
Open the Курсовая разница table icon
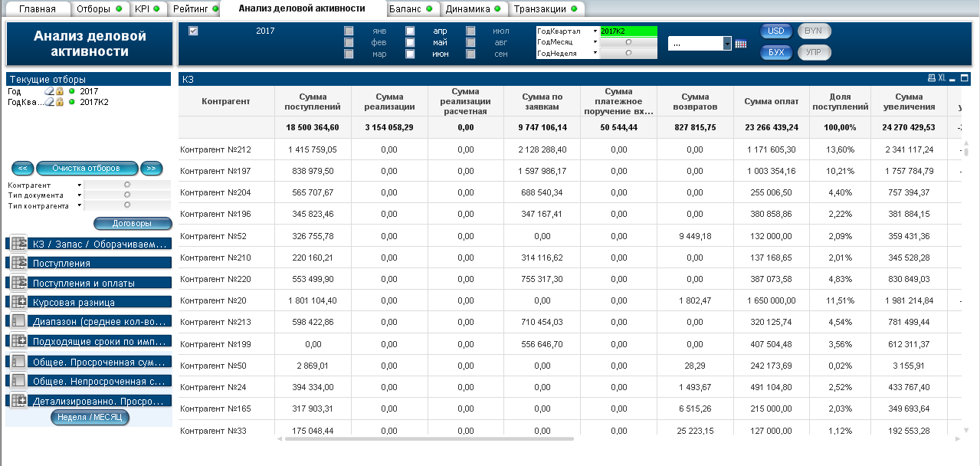[18, 302]
